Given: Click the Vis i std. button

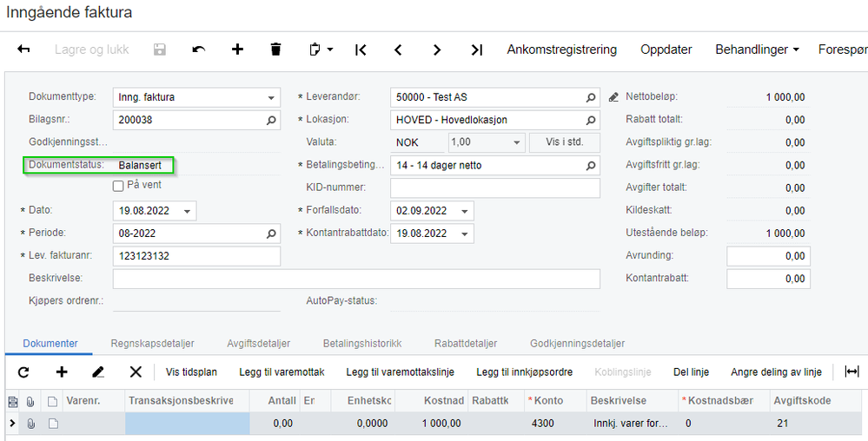Looking at the screenshot, I should pyautogui.click(x=565, y=142).
